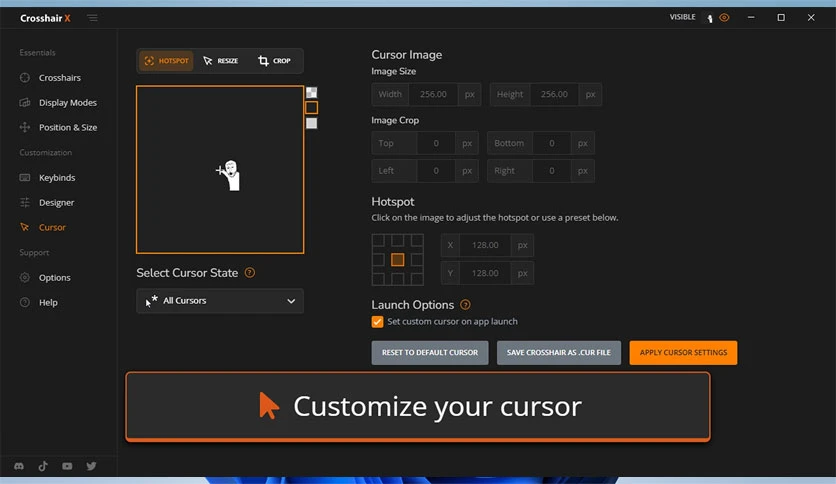Open the Select Cursor State help tooltip
Image resolution: width=836 pixels, height=484 pixels.
250,273
